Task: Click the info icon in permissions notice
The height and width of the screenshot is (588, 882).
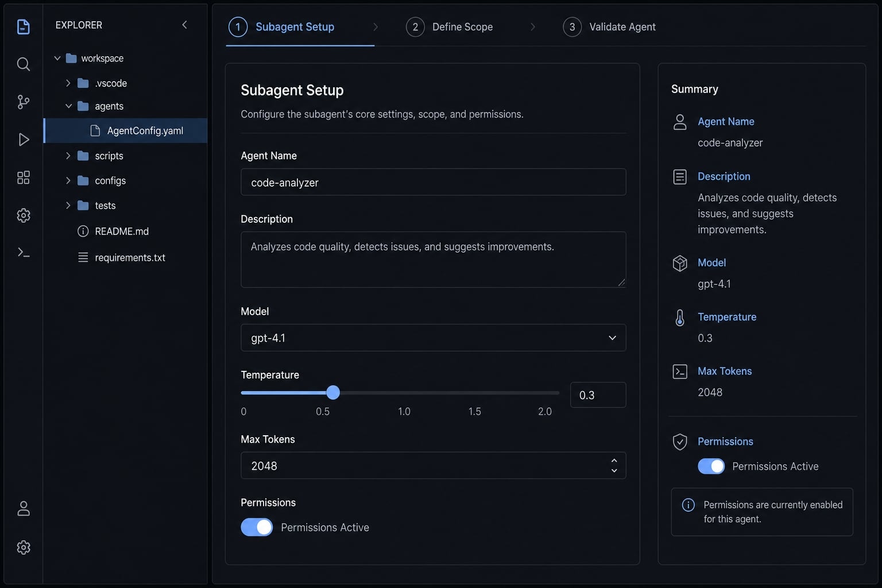Action: 688,505
